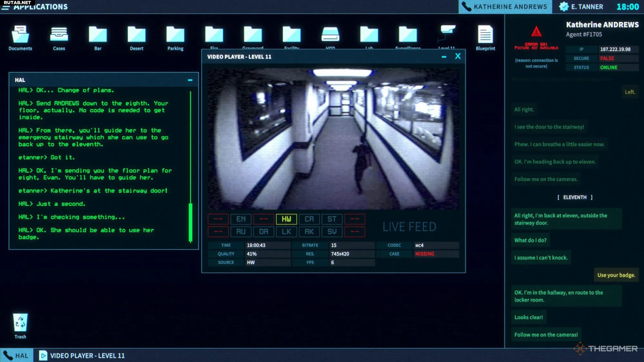The width and height of the screenshot is (644, 362).
Task: Switch camera feed to RU
Action: (241, 232)
